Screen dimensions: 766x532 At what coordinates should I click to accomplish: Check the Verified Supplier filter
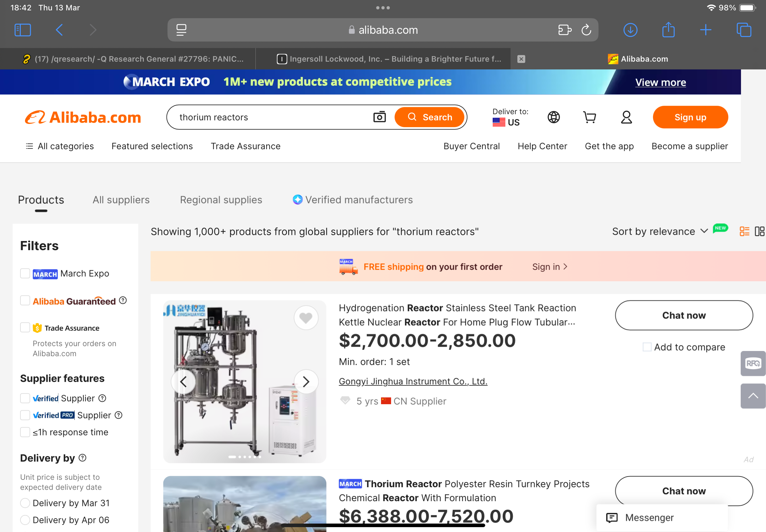click(25, 398)
